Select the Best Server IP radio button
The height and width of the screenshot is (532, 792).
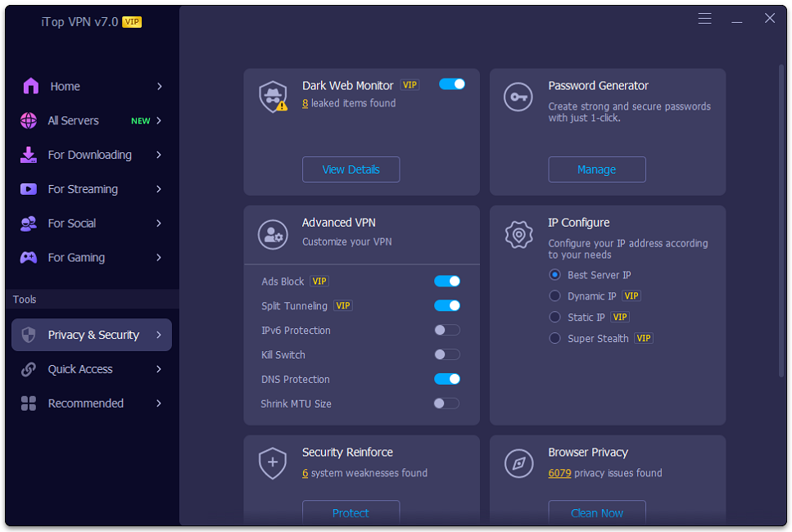(x=554, y=274)
